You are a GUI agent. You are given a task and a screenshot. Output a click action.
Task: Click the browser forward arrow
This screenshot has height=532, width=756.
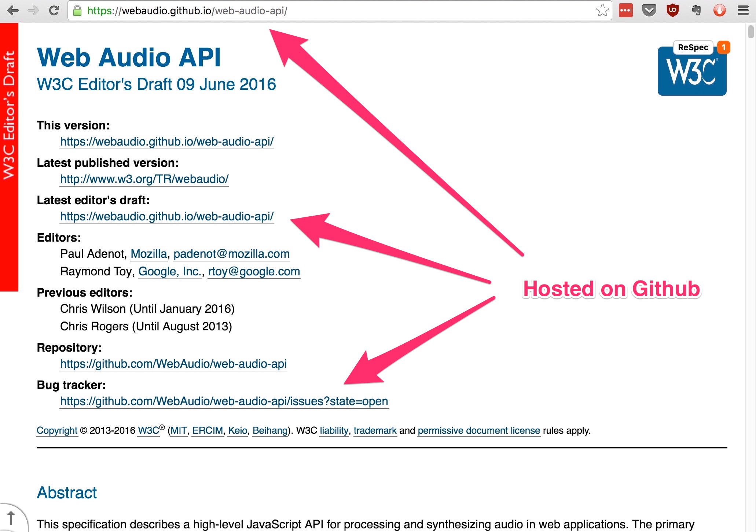pos(33,11)
